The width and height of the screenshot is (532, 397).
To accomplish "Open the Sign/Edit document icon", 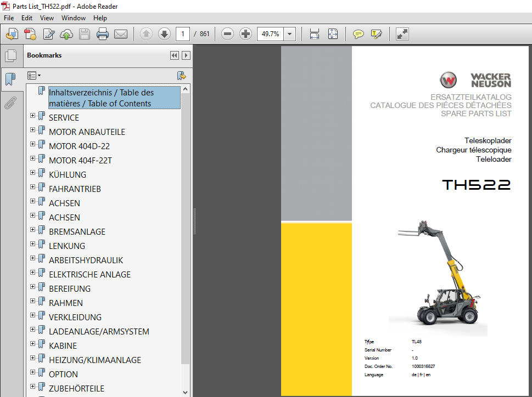I will click(x=48, y=34).
